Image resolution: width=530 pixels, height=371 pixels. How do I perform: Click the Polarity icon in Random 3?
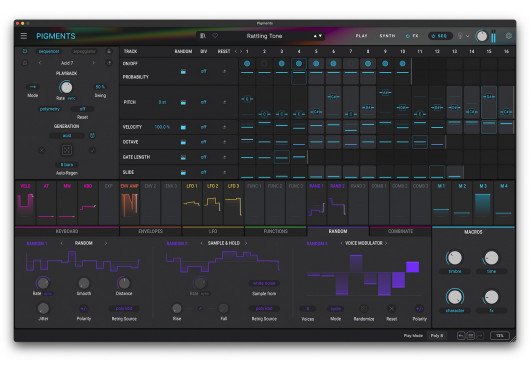(419, 308)
